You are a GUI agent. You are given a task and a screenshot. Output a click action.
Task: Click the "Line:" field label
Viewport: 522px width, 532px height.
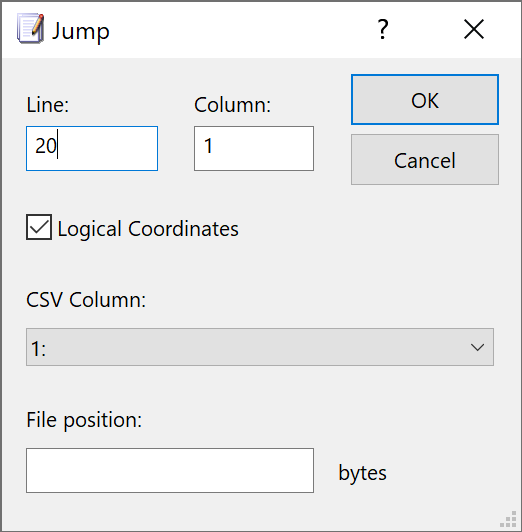(48, 105)
